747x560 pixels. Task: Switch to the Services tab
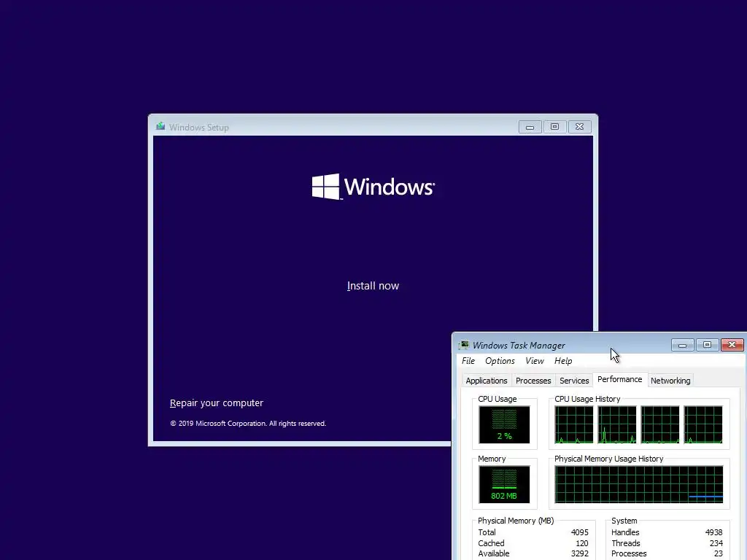pyautogui.click(x=574, y=381)
